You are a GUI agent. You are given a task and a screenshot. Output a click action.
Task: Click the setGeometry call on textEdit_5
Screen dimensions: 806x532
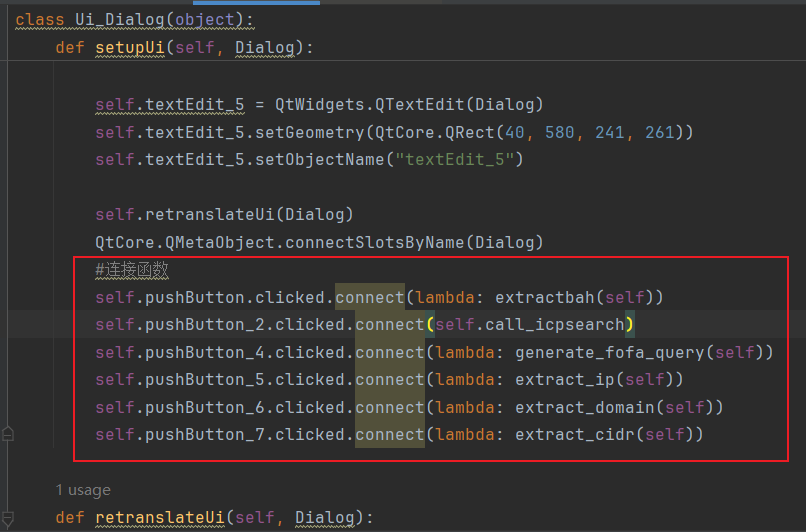pyautogui.click(x=309, y=133)
